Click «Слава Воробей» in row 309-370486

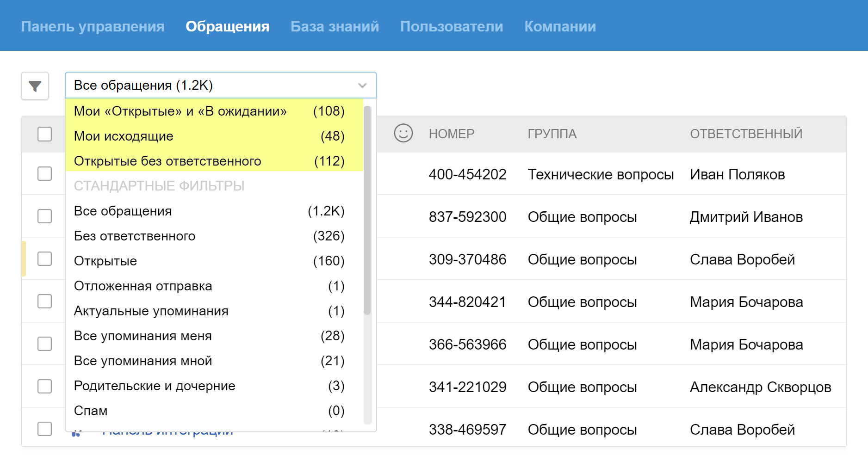tap(742, 259)
